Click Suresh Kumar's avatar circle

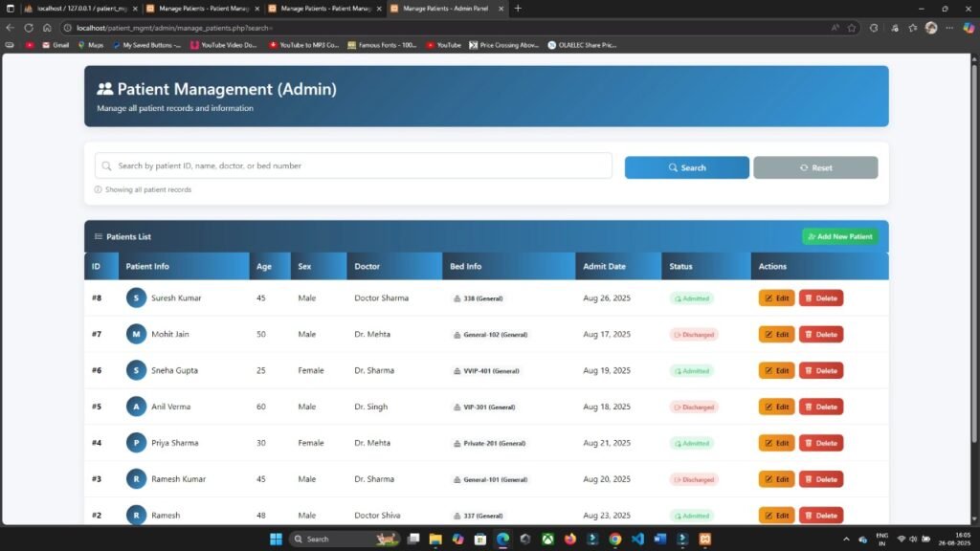click(135, 298)
